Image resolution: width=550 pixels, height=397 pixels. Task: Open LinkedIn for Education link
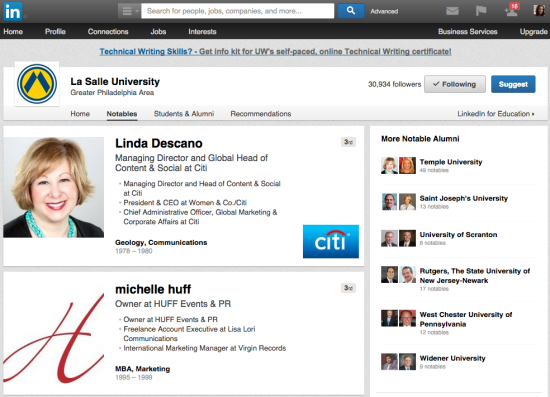[x=496, y=114]
